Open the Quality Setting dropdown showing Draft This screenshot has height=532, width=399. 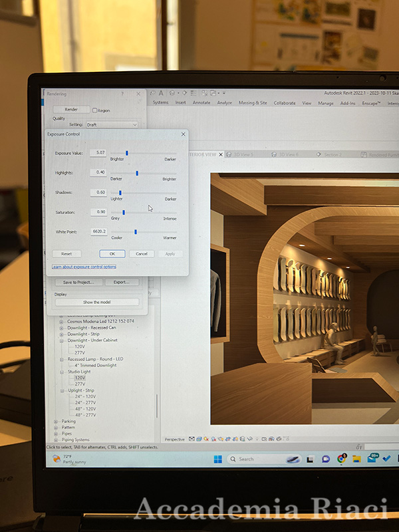(112, 125)
